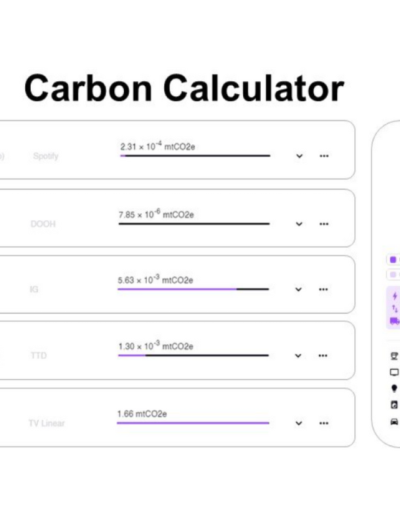
Task: Open the three-dot menu for TV Linear
Action: pos(324,423)
